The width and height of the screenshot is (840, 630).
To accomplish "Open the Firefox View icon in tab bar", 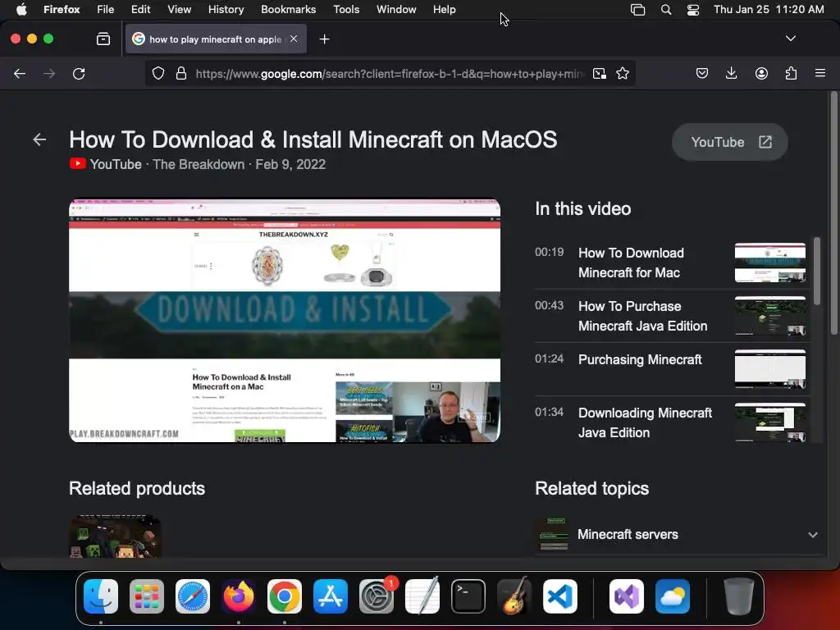I will [103, 39].
